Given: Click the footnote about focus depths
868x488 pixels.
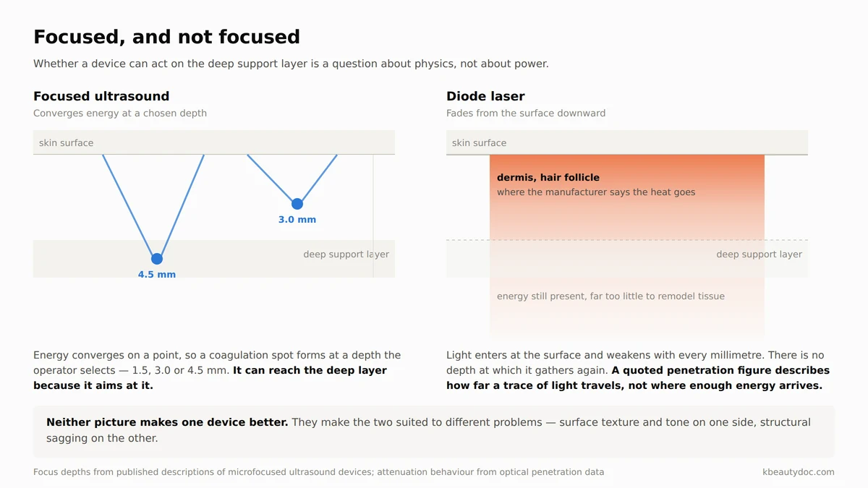Looking at the screenshot, I should point(318,472).
